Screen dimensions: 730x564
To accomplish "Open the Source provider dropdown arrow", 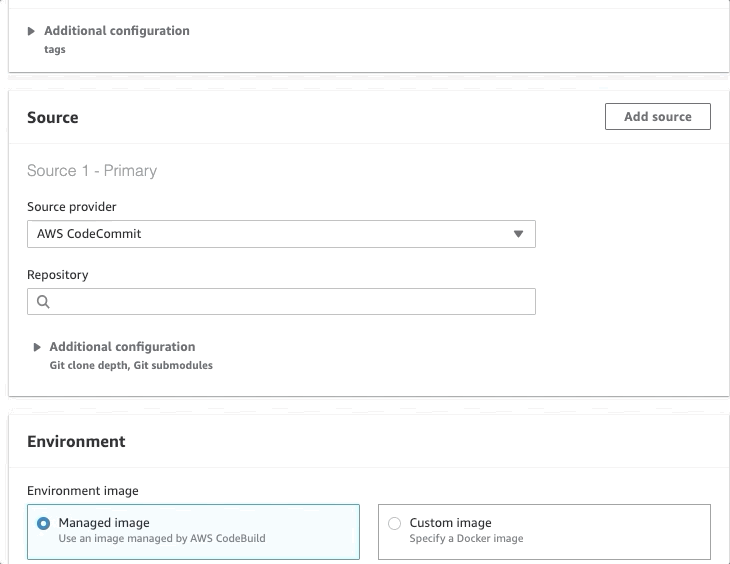I will point(518,234).
